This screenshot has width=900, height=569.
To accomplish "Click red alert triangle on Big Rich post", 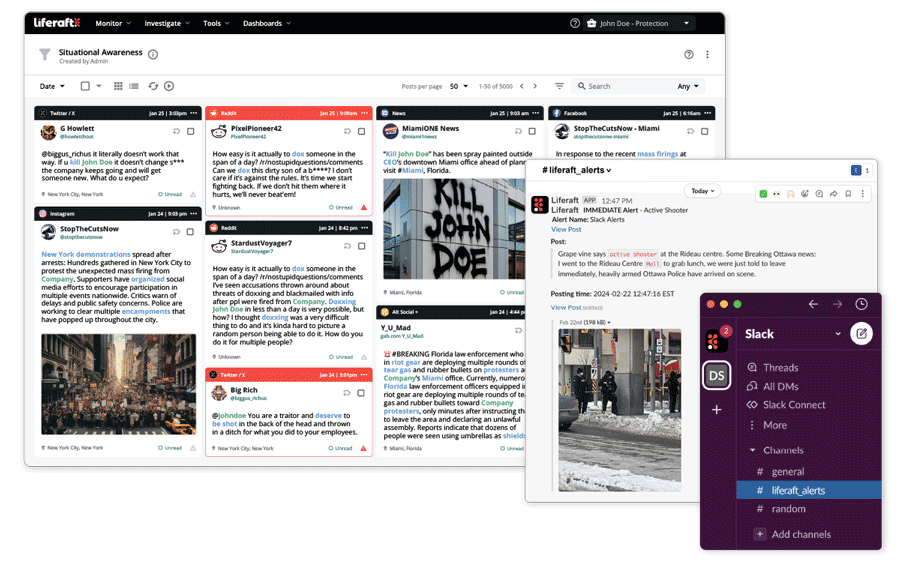I will coord(363,448).
